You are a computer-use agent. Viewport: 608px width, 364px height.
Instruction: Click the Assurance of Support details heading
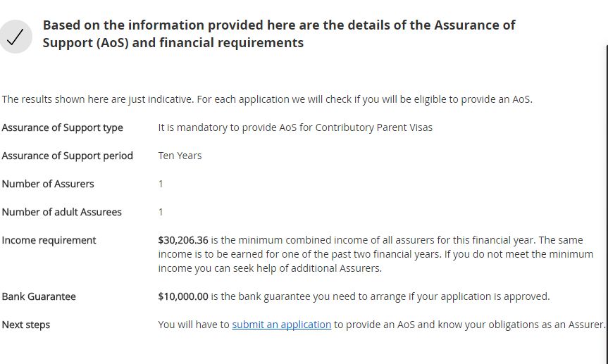[x=279, y=34]
